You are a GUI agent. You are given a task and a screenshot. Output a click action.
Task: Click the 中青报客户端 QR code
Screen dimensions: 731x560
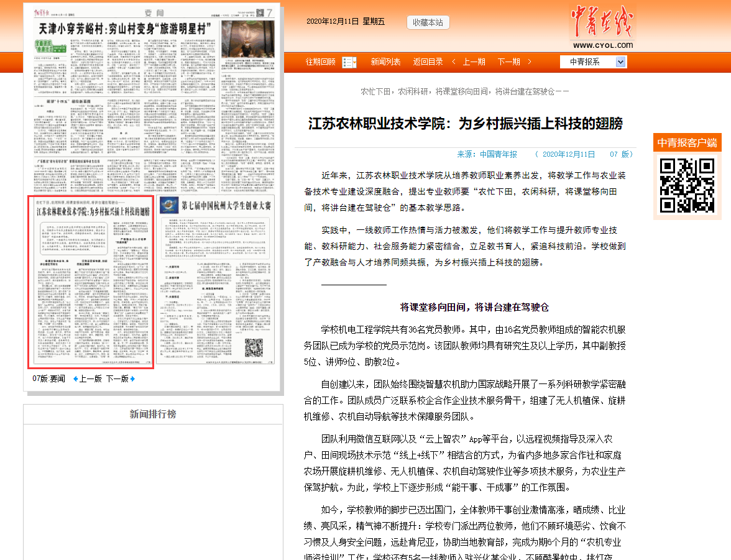coord(687,185)
